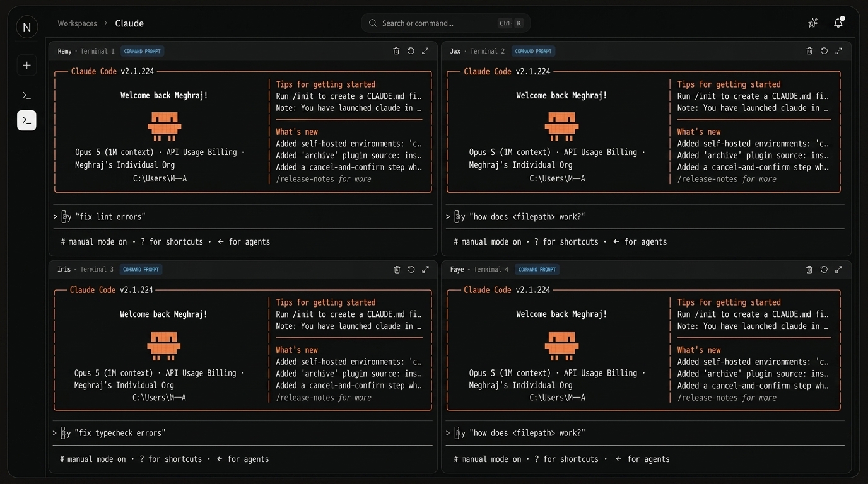This screenshot has width=868, height=484.
Task: Click Claude mascot in Remy terminal
Action: pyautogui.click(x=165, y=127)
